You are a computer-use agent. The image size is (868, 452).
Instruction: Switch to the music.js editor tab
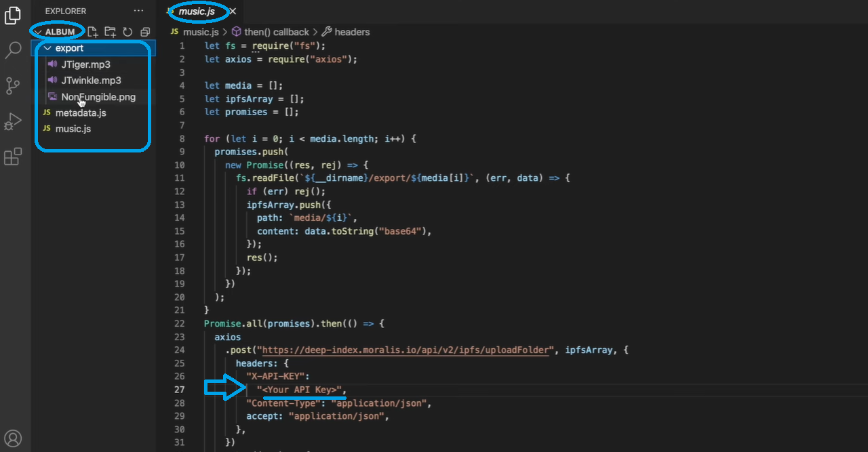tap(197, 12)
